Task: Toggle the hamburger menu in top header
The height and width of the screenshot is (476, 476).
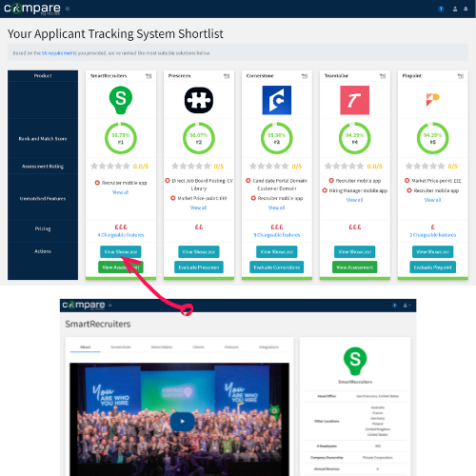Action: [x=68, y=9]
